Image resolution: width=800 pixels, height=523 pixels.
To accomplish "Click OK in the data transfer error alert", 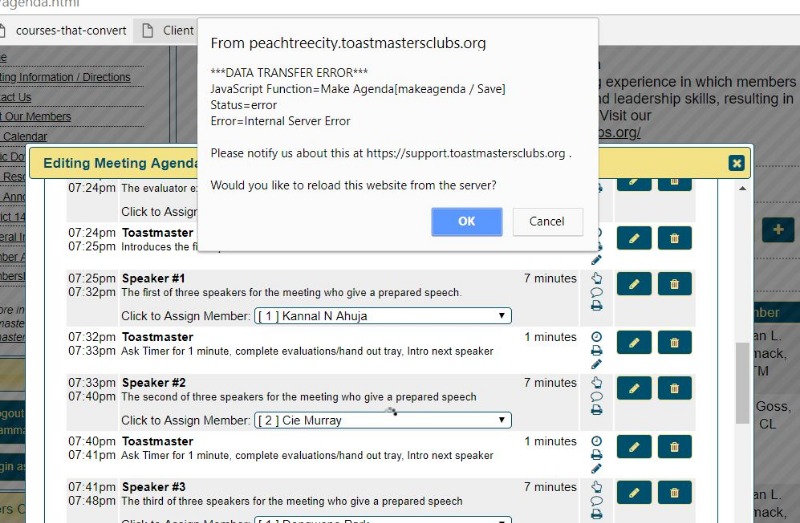I will pyautogui.click(x=466, y=221).
